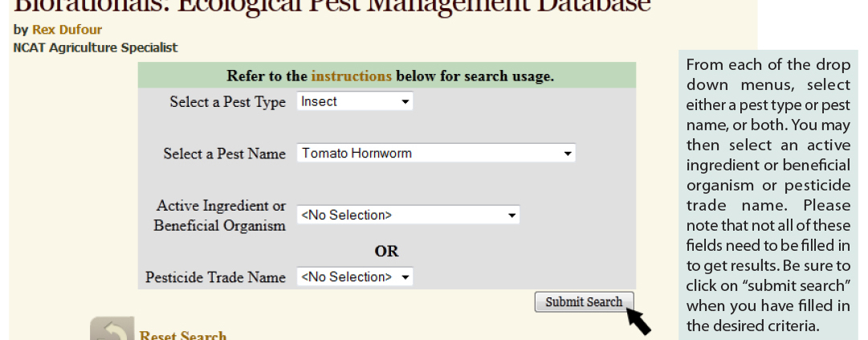Click the "Beneficial Organism" label text

tap(219, 226)
